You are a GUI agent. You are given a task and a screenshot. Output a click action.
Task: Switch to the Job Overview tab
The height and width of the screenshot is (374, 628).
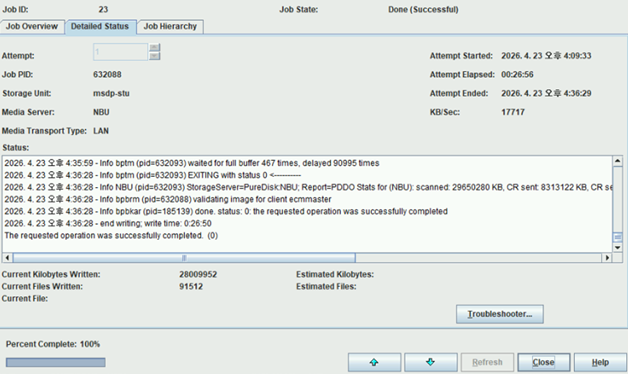click(32, 26)
